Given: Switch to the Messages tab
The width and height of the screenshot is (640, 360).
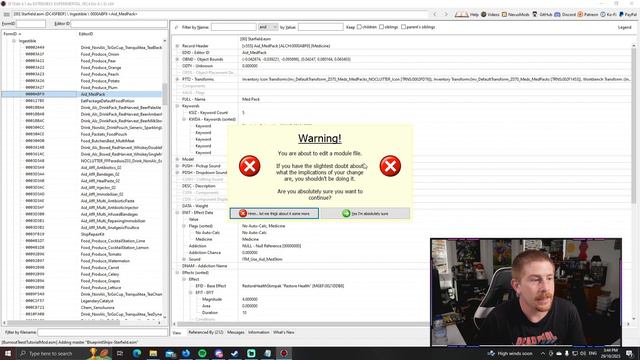Looking at the screenshot, I should [236, 333].
